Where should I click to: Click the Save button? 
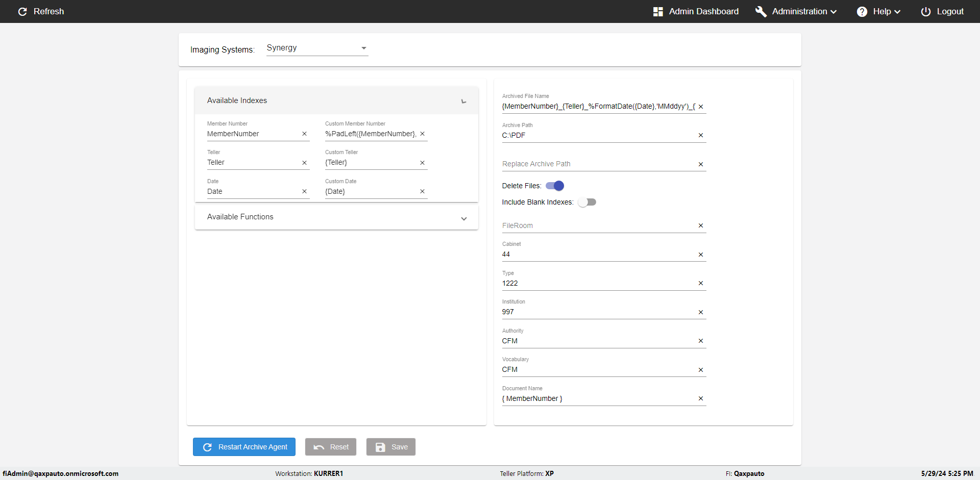pyautogui.click(x=391, y=447)
